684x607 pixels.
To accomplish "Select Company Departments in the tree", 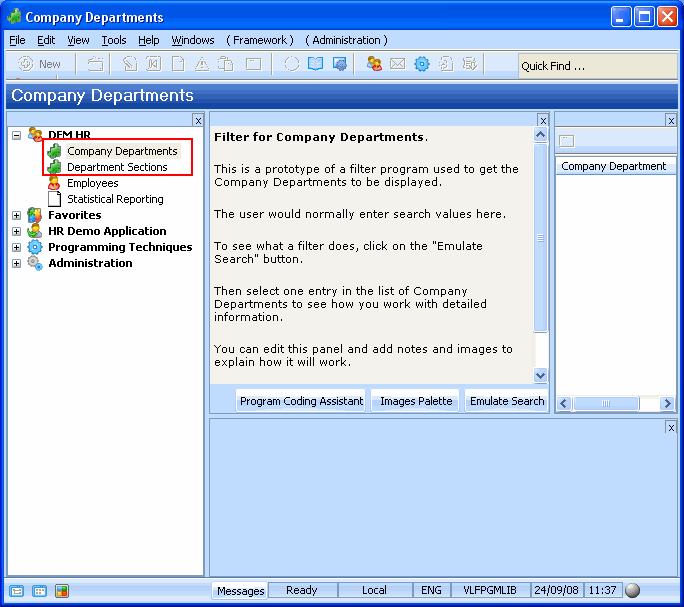I will pyautogui.click(x=122, y=151).
